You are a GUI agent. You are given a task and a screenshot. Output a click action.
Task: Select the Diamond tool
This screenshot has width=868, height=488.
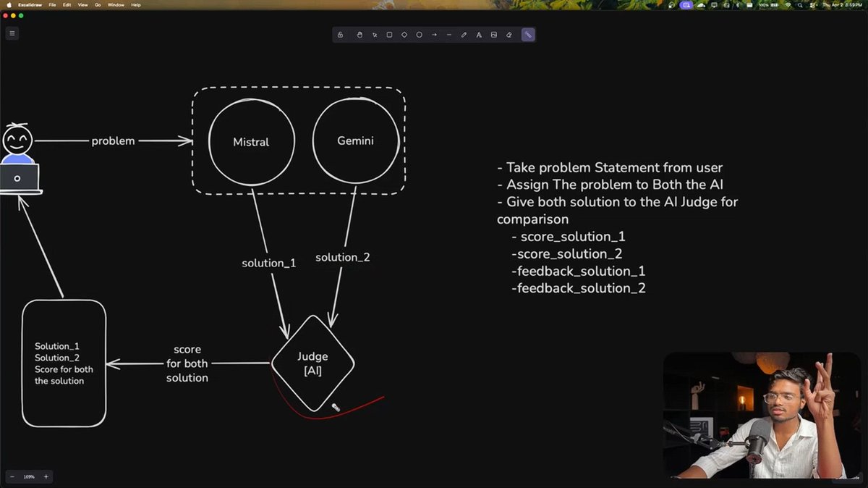click(x=404, y=35)
